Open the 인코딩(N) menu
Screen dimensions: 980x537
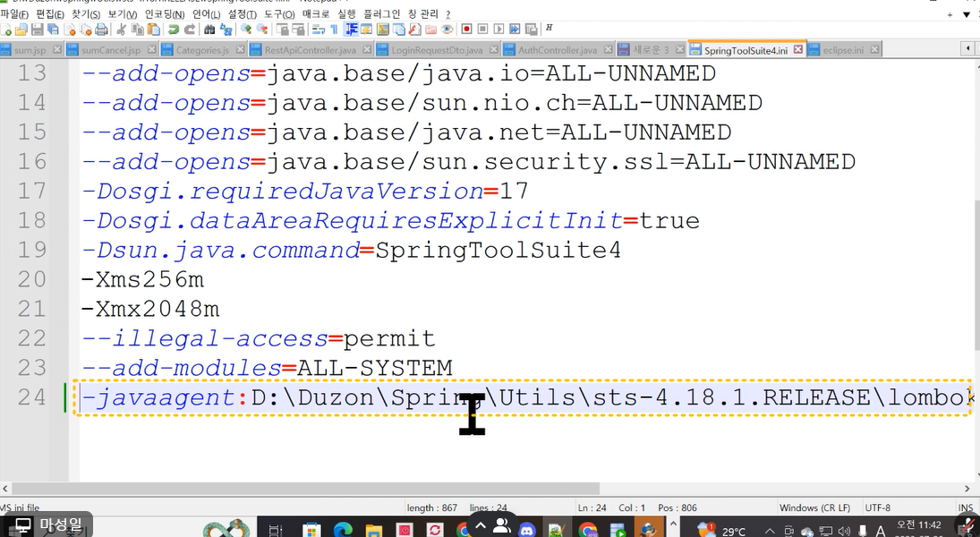165,13
